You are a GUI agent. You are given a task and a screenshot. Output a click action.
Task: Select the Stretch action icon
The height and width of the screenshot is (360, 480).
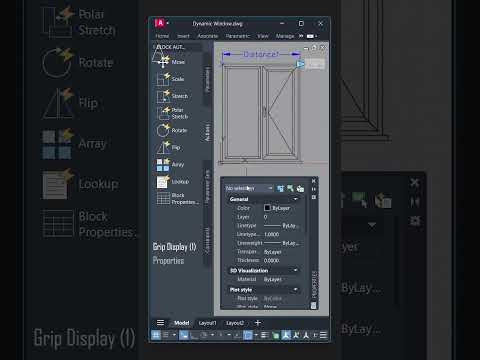tap(163, 96)
